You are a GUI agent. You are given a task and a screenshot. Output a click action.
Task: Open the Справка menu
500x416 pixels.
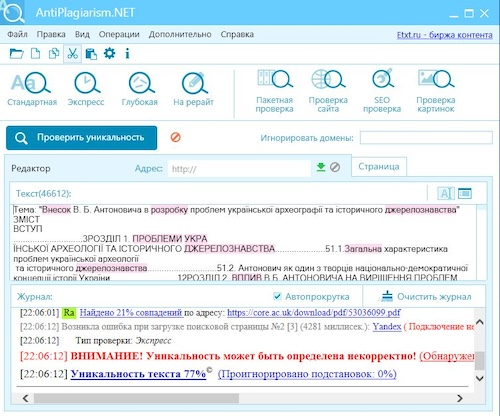(x=237, y=34)
